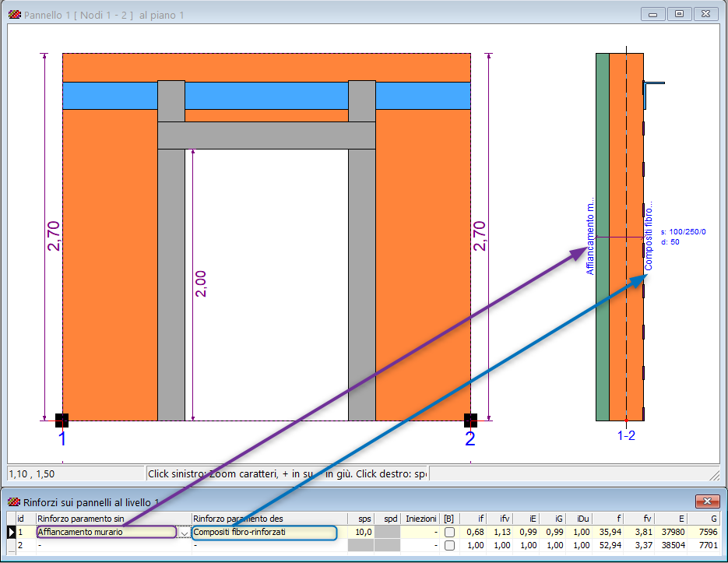Maximize the Pannello 1 window
The height and width of the screenshot is (563, 728).
pos(679,14)
